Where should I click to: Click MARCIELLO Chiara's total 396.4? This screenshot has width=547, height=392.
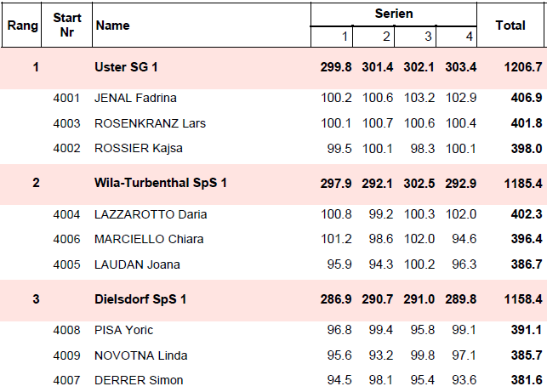527,239
